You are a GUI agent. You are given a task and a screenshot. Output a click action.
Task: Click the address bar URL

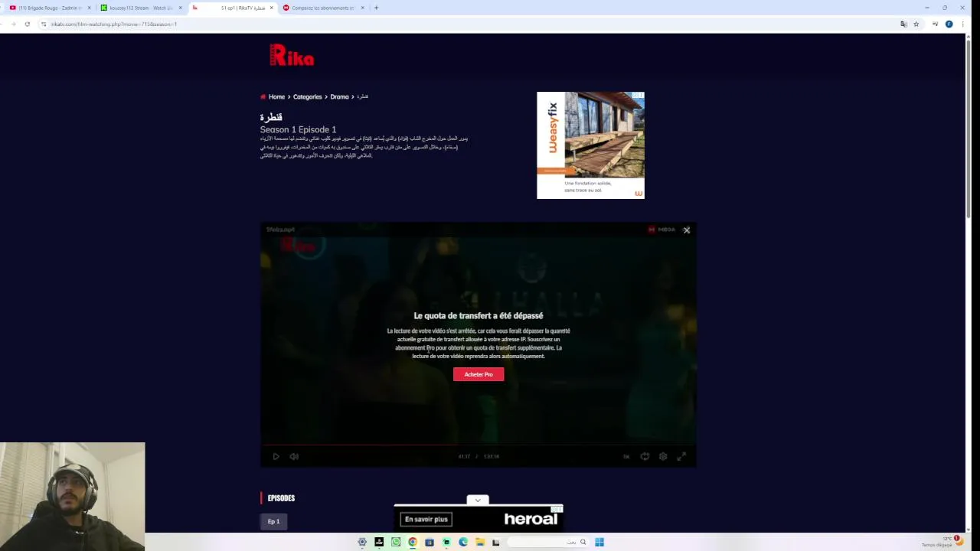114,24
